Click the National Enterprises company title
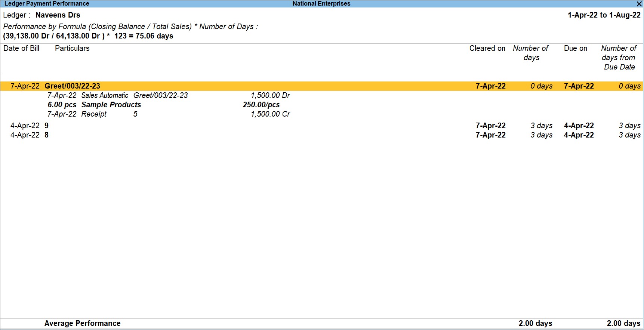Viewport: 644px width, 330px height. (x=321, y=4)
